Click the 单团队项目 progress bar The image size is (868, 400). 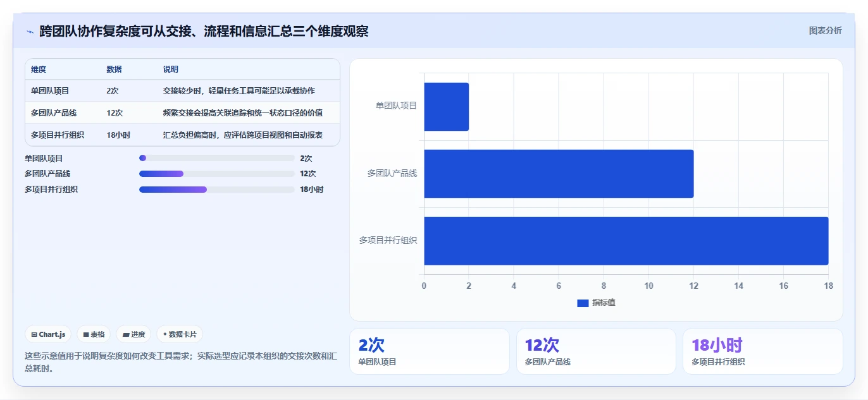coord(217,158)
